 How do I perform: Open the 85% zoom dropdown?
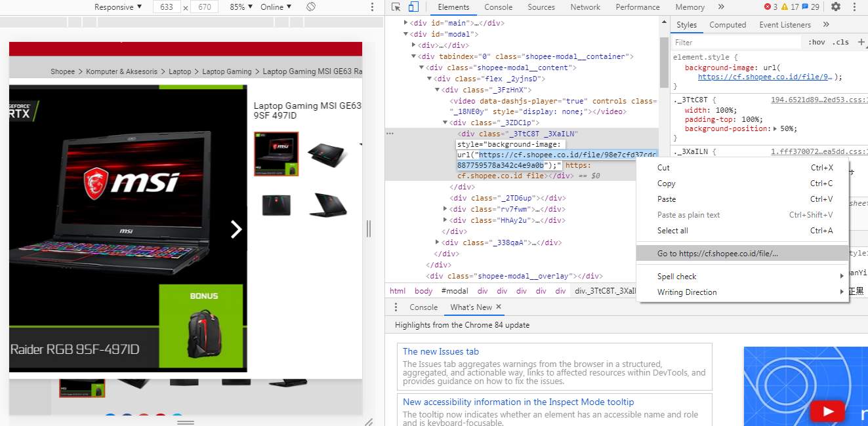click(x=241, y=7)
